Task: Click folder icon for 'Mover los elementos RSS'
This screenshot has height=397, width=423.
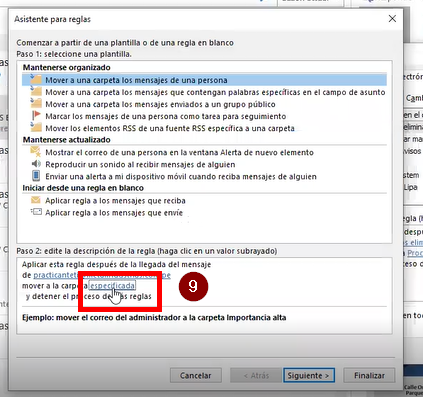Action: [36, 127]
